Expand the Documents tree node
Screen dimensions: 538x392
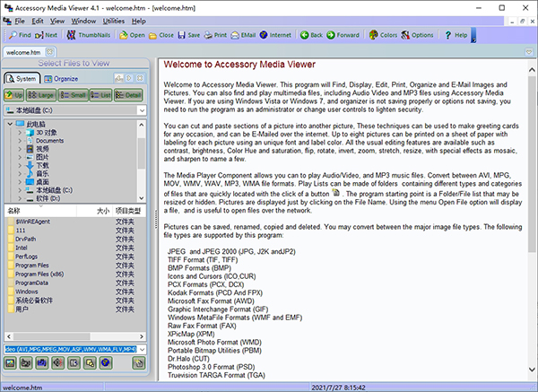(20, 141)
